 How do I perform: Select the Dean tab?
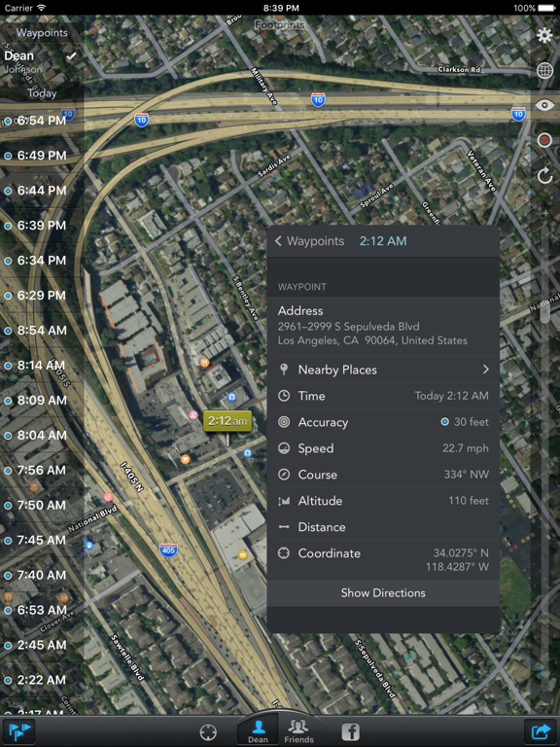pyautogui.click(x=258, y=730)
